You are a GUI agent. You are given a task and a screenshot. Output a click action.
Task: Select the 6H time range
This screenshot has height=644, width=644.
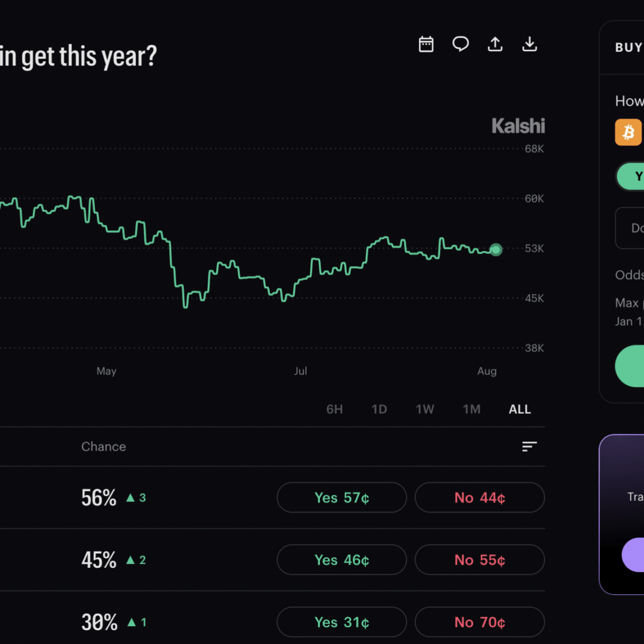point(334,409)
